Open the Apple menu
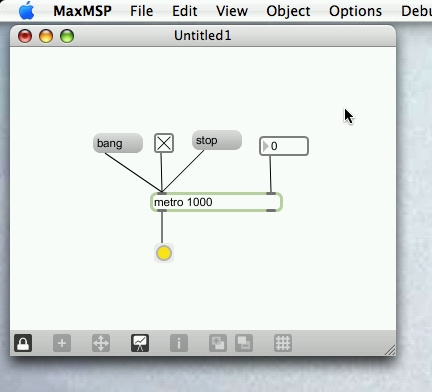Image resolution: width=432 pixels, height=392 pixels. click(27, 11)
